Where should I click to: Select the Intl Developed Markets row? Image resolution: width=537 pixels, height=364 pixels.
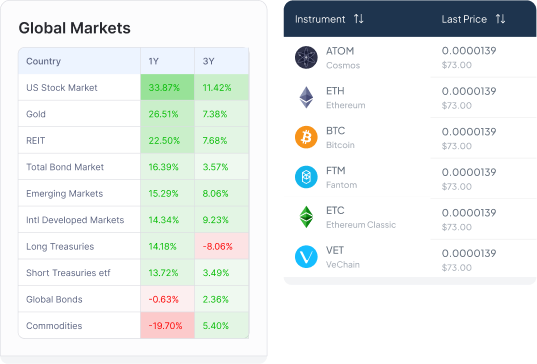(x=134, y=220)
